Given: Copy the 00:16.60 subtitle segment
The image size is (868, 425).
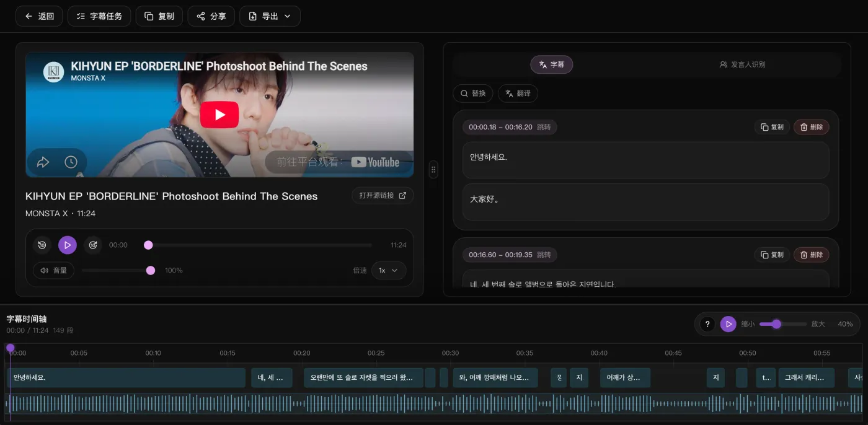Looking at the screenshot, I should click(772, 255).
